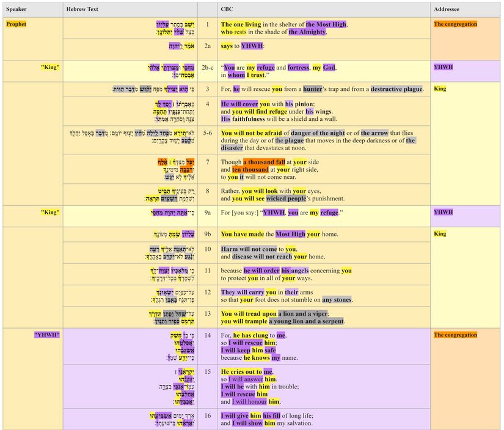
Task: Click the Addressee column header
Action: (x=447, y=9)
